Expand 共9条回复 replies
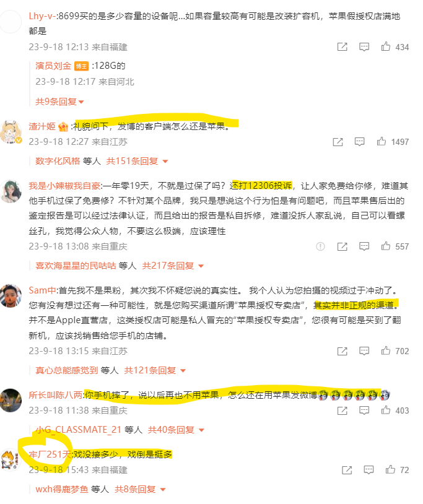Image resolution: width=423 pixels, height=504 pixels. [x=59, y=102]
